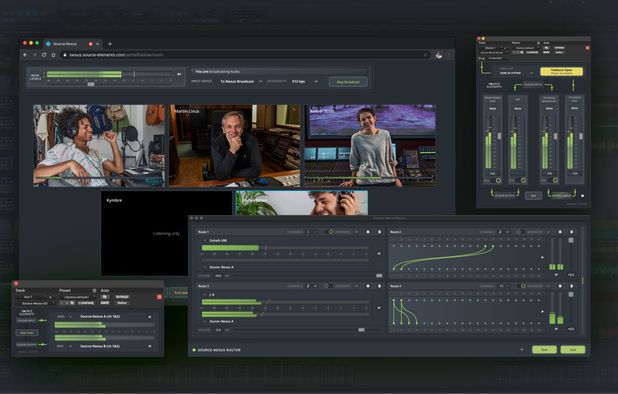
Task: Click the browser profile avatar
Action: pos(439,55)
